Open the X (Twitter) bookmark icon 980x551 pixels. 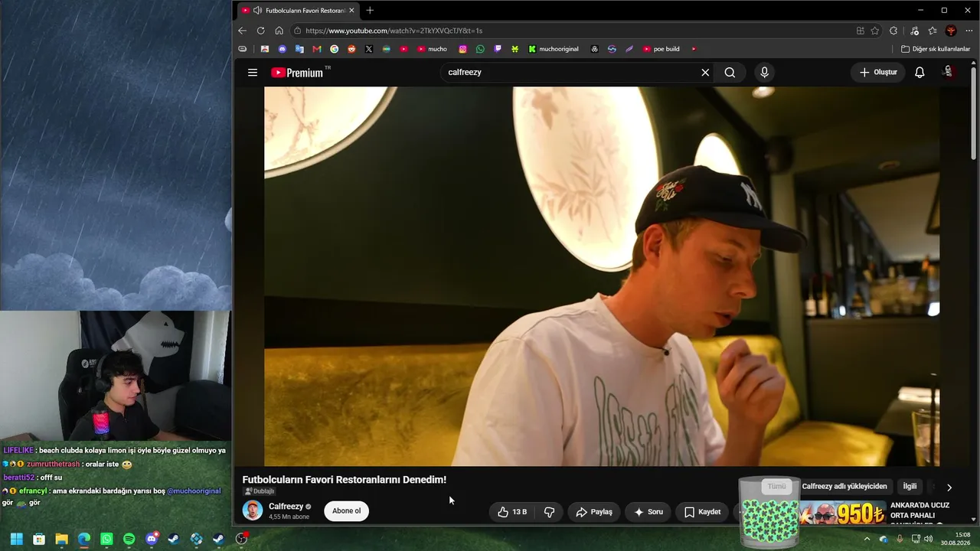coord(369,49)
